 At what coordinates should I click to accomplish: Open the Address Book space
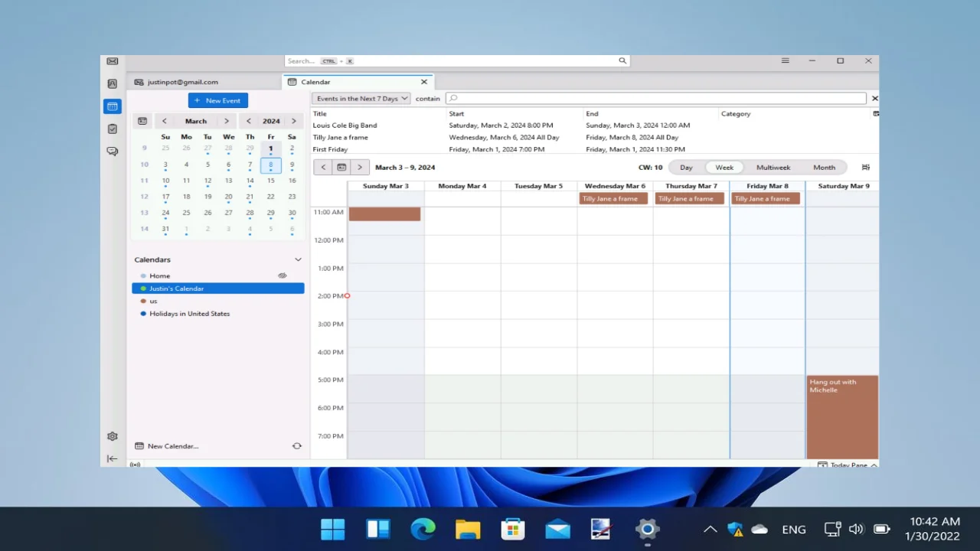pos(113,84)
